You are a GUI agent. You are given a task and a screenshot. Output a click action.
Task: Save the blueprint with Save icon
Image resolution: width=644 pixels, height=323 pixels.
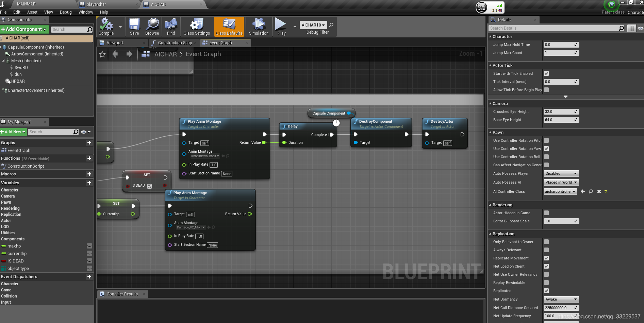[x=134, y=27]
